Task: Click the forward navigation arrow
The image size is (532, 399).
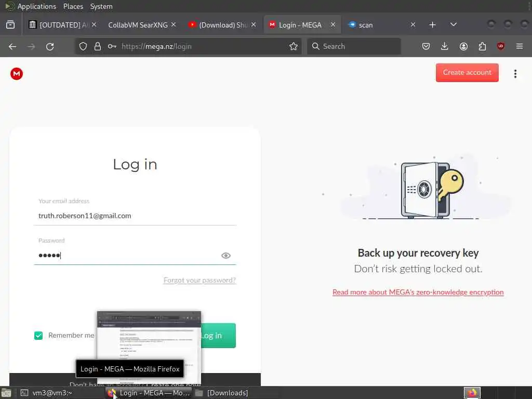Action: (x=31, y=46)
